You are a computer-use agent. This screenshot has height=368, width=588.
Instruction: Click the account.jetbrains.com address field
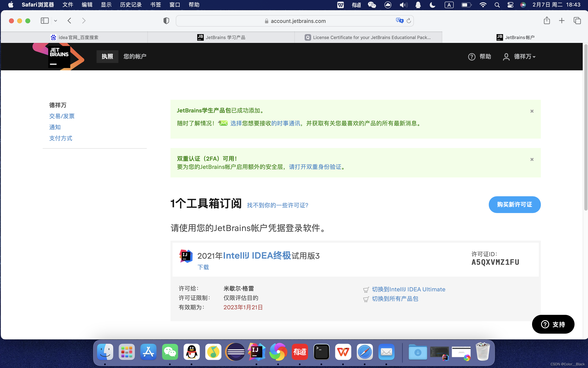pyautogui.click(x=294, y=21)
